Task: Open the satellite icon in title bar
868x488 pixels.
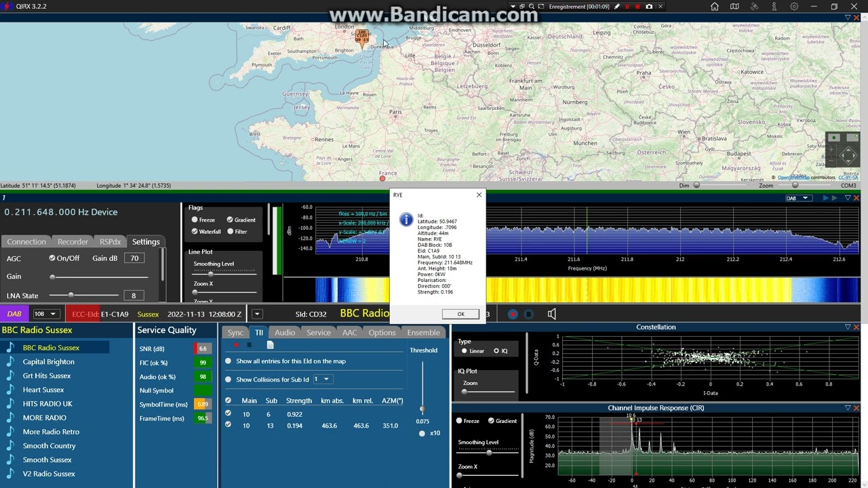Action: click(x=754, y=7)
